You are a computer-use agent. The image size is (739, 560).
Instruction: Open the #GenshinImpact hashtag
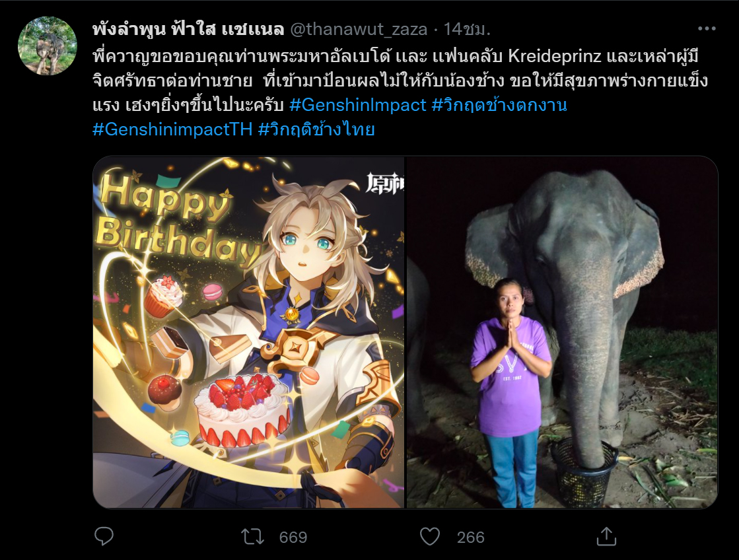tap(358, 104)
